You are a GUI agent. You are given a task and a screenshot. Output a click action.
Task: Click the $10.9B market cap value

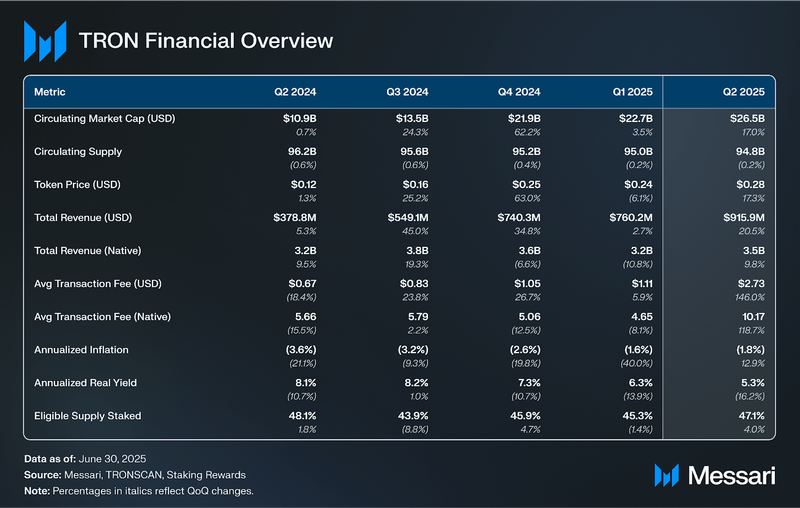[299, 118]
